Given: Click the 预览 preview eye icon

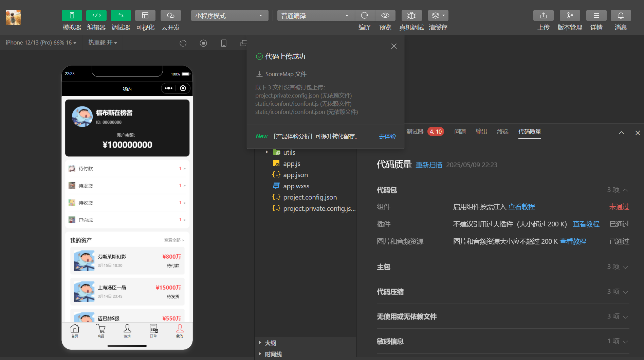Looking at the screenshot, I should (x=385, y=16).
